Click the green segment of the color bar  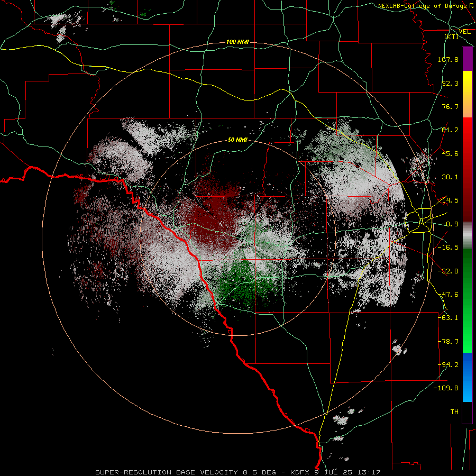point(467,300)
